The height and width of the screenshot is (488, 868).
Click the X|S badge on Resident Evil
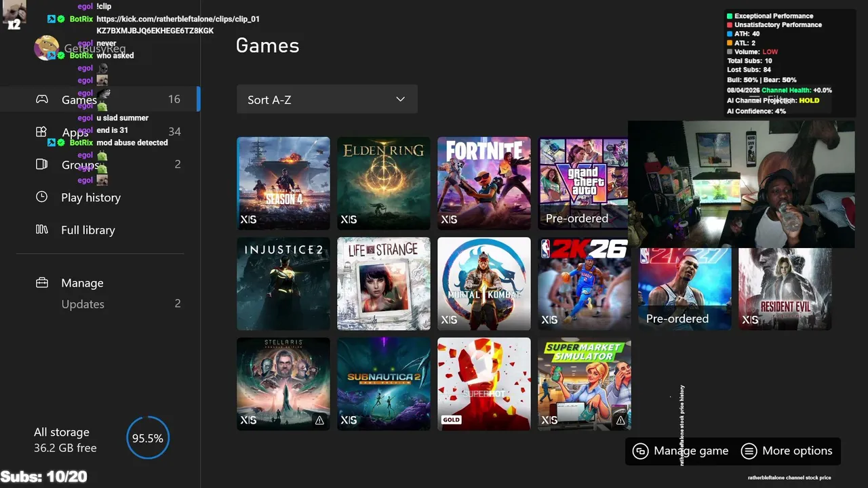750,320
